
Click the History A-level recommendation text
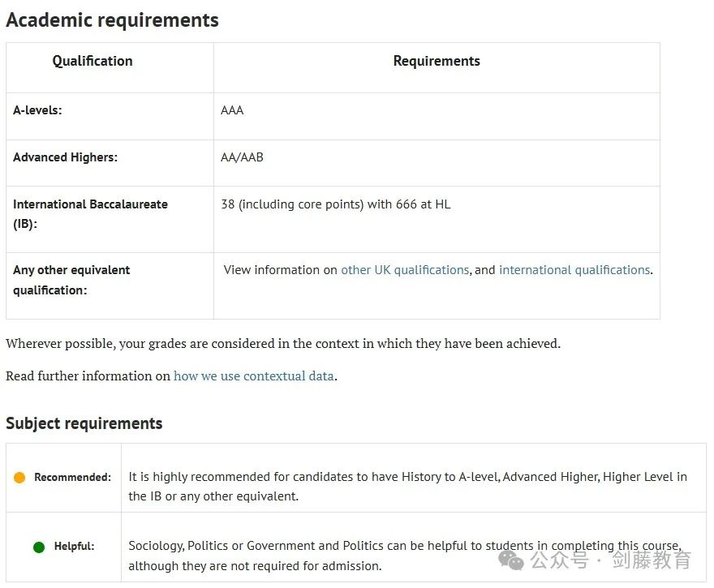point(407,486)
